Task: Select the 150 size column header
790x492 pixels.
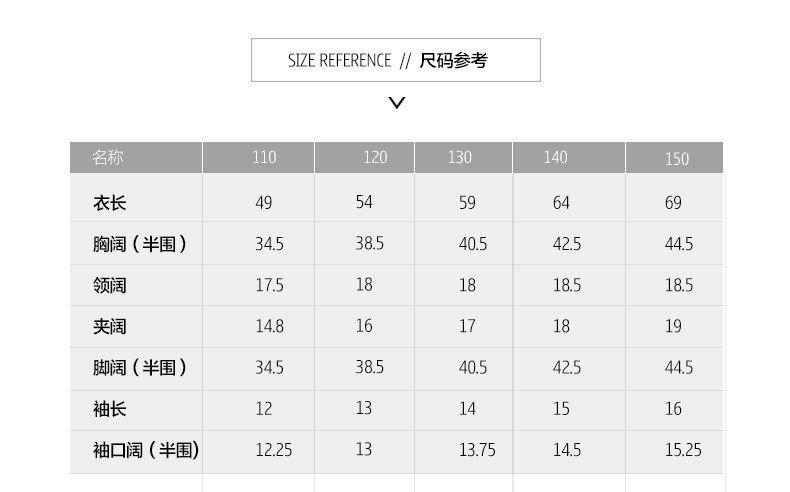Action: click(677, 159)
